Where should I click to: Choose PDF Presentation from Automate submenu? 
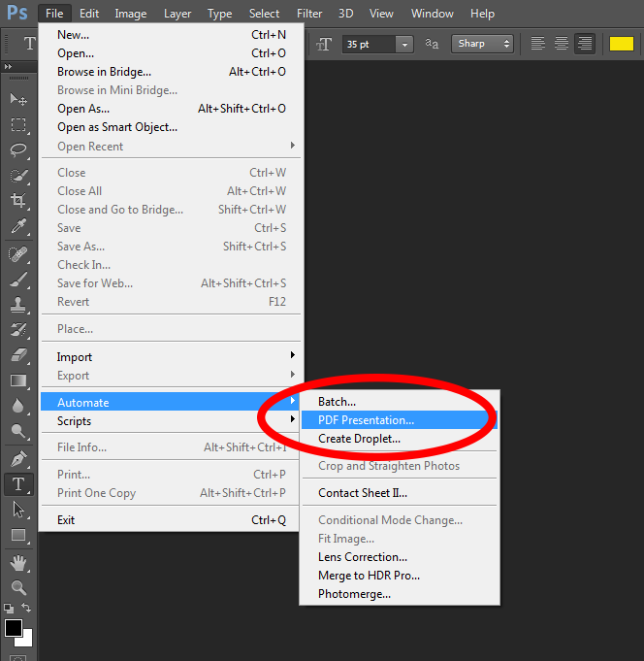tap(400, 420)
